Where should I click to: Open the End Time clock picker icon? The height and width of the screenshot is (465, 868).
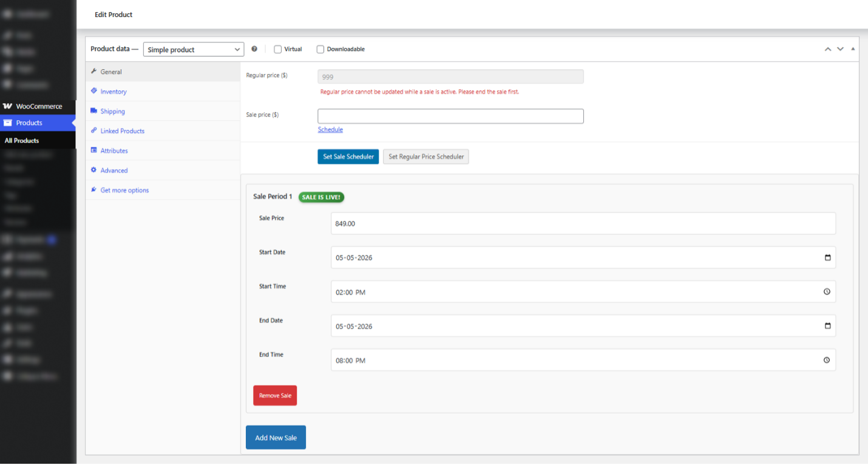pyautogui.click(x=827, y=360)
